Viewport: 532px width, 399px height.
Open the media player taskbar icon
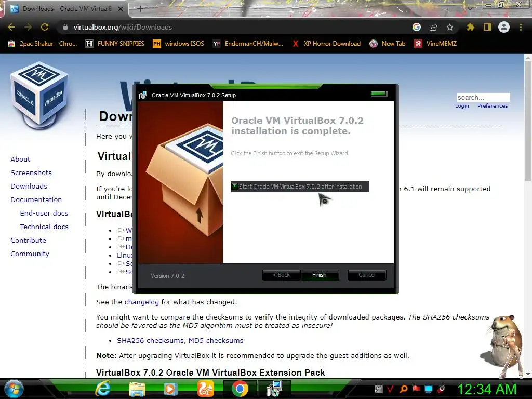[x=170, y=389]
